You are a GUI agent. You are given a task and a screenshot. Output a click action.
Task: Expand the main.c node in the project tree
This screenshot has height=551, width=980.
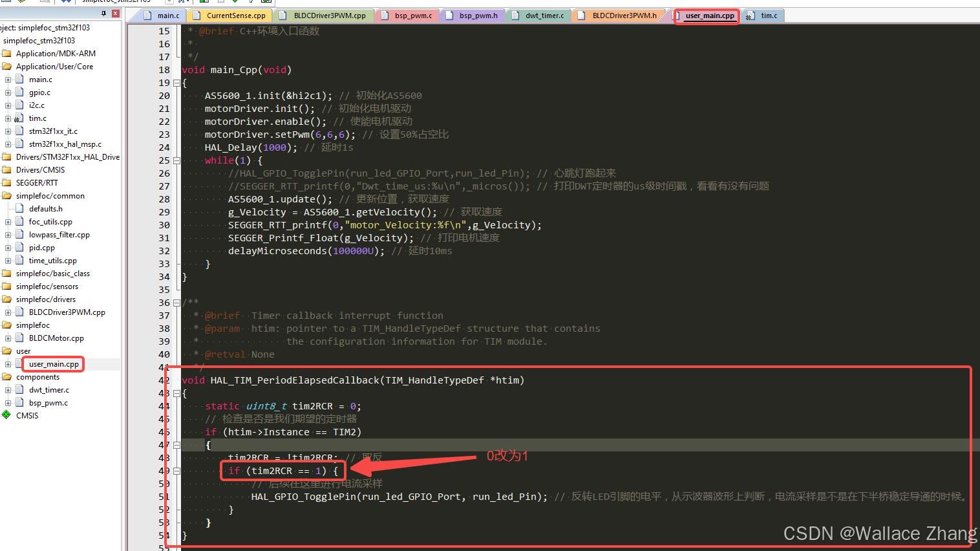(8, 80)
